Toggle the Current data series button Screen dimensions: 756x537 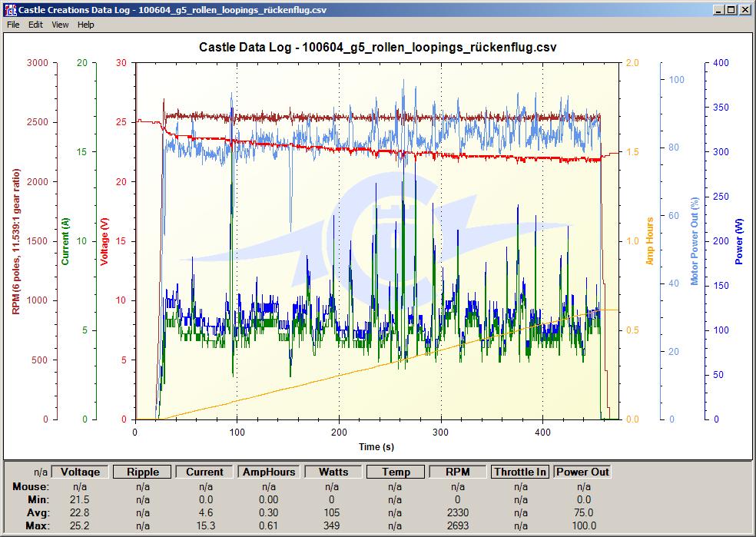pos(205,472)
